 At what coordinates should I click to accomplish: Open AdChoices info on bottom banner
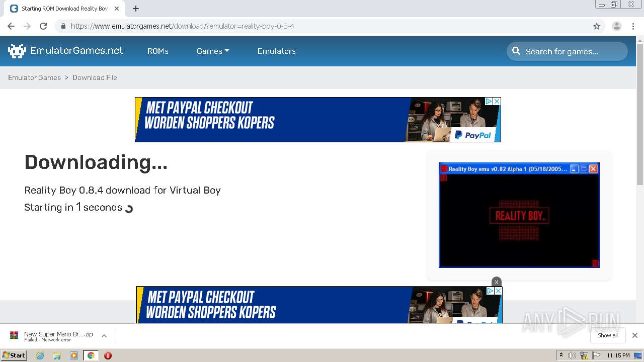[x=490, y=291]
